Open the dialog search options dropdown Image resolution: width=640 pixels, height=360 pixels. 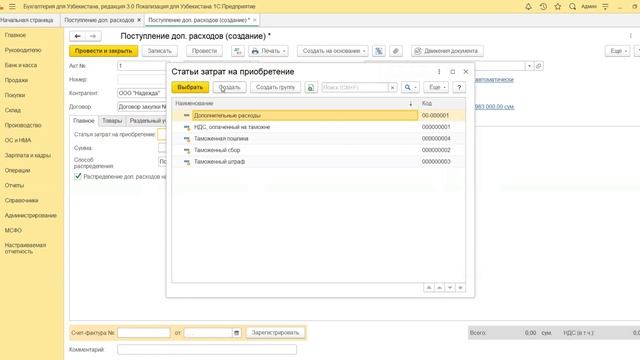click(x=410, y=87)
